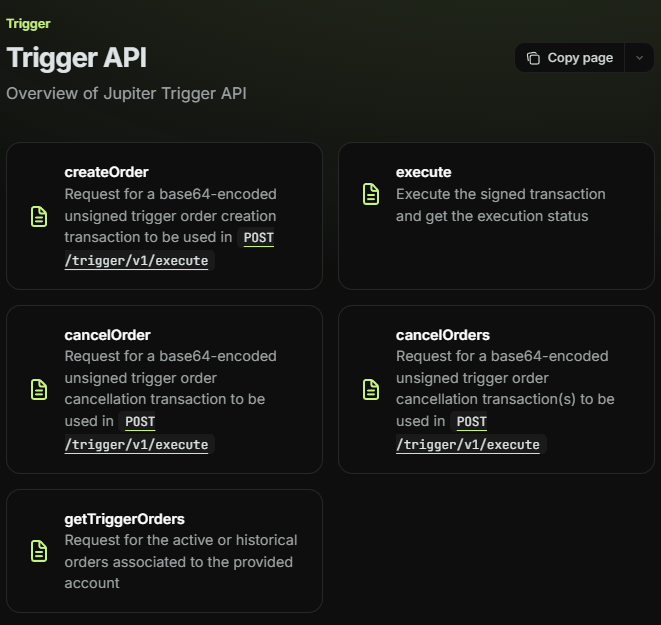
Task: Click the POST /trigger/v1/execute code in createOrder
Action: [137, 260]
